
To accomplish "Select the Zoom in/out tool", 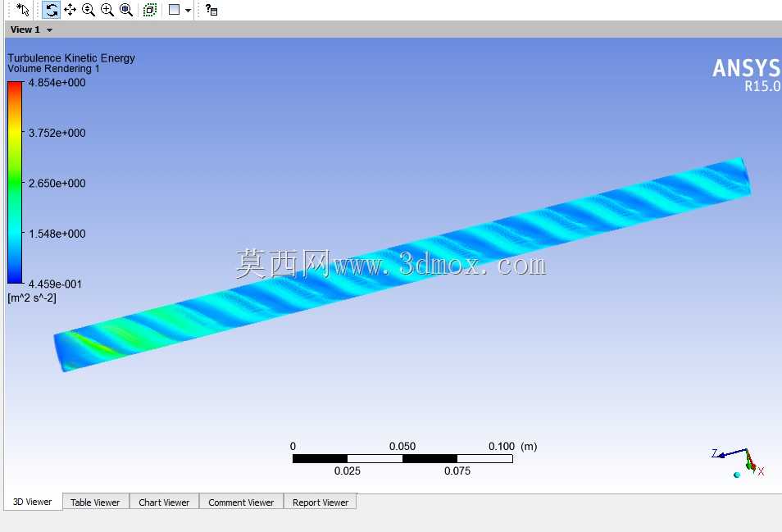I will pyautogui.click(x=89, y=10).
